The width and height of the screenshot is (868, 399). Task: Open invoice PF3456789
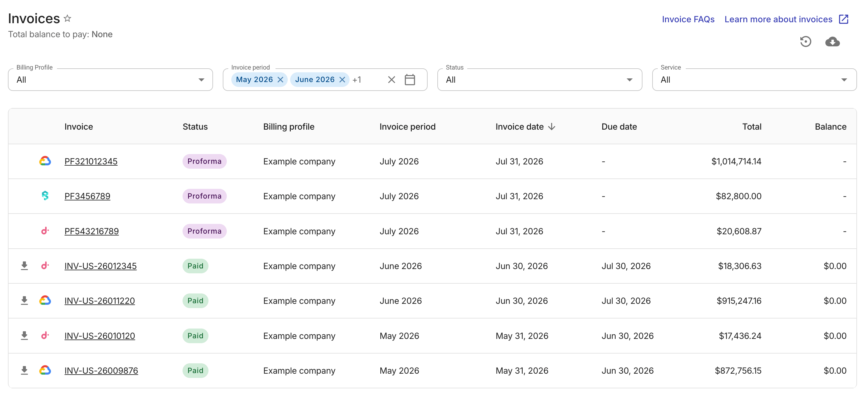click(x=87, y=196)
